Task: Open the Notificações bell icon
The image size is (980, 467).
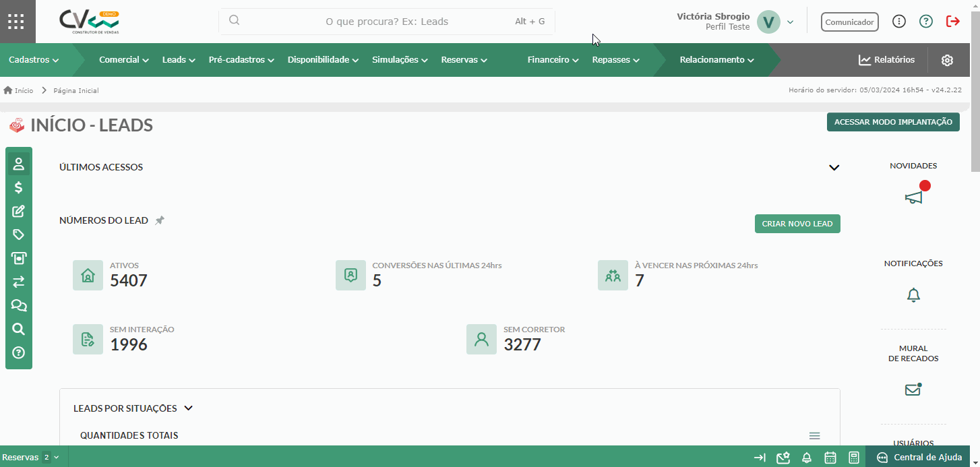Action: [913, 294]
